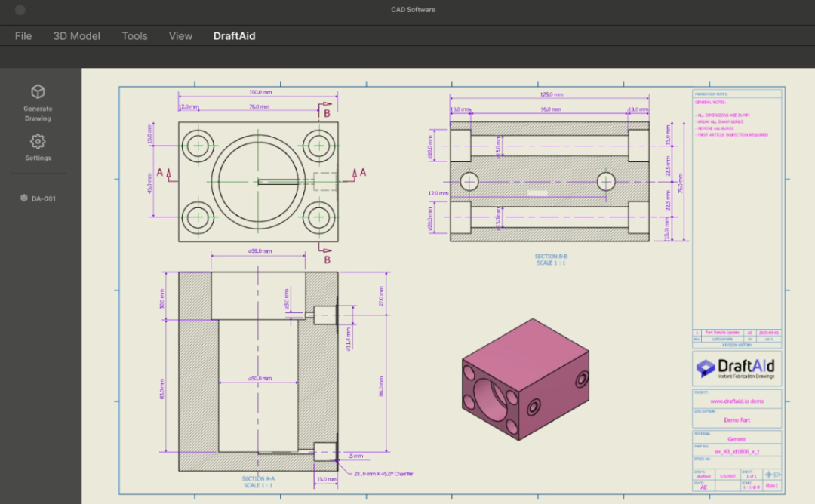
Task: Click the "REMOVE ALL BURRS" note
Action: [715, 128]
